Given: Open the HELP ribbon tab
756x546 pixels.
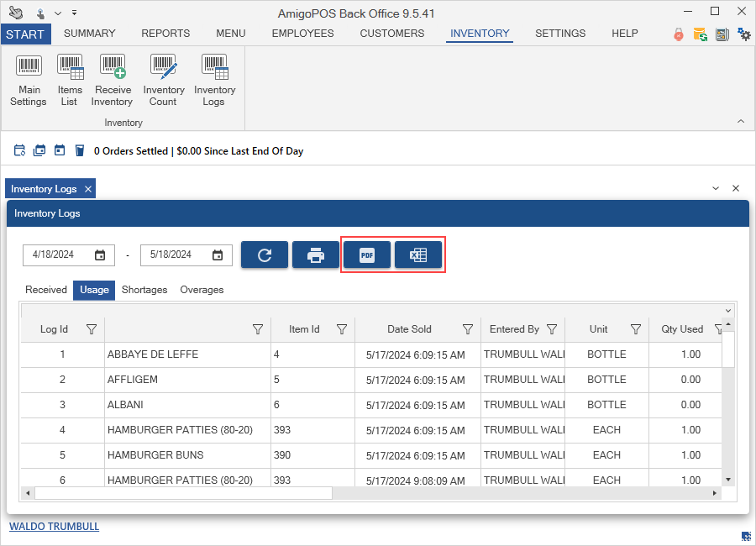Looking at the screenshot, I should tap(624, 34).
